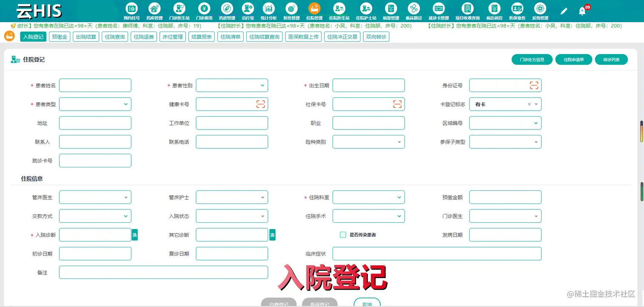Click the scan icon in the 健康卡号 field
Viewport: 644px width, 307px height.
261,104
